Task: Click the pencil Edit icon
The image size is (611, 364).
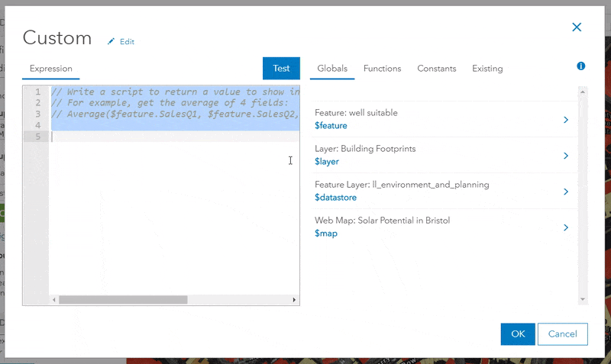Action: (x=112, y=41)
